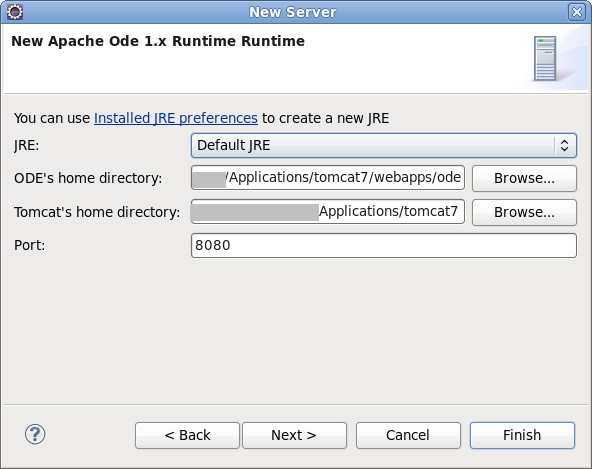Click the 'Tomcat's home directory:' label
The height and width of the screenshot is (469, 592).
tap(97, 212)
